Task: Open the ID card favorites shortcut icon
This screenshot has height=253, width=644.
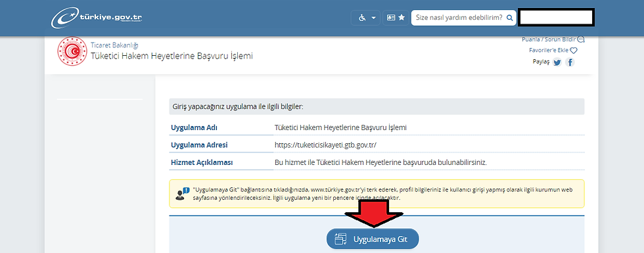Action: [x=396, y=18]
